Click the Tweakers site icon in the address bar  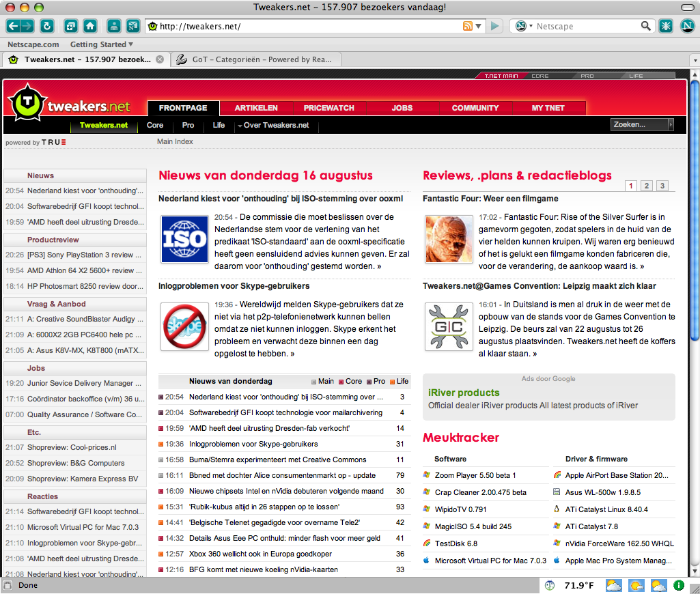coord(152,26)
